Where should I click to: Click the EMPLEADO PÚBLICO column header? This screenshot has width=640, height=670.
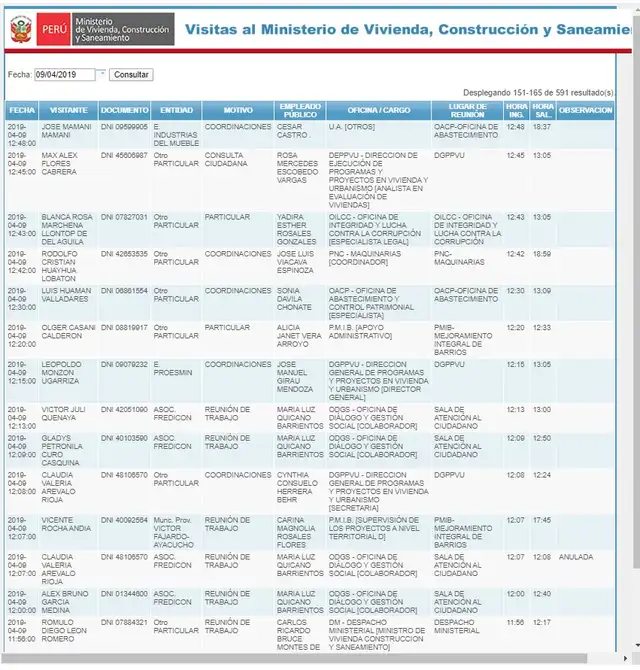300,110
